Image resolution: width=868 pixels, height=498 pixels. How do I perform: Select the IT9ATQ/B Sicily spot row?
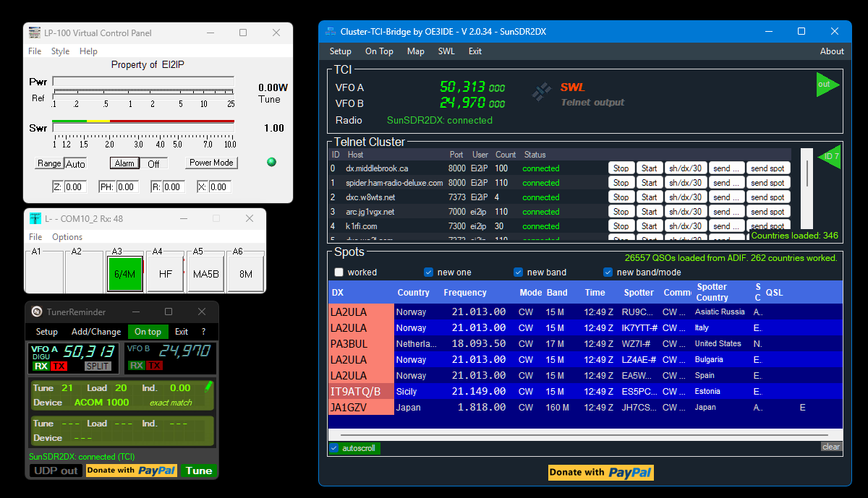585,392
